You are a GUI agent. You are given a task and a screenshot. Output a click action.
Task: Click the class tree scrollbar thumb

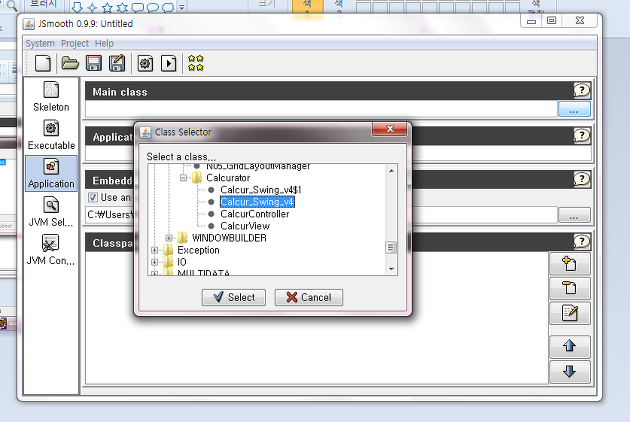click(x=390, y=247)
